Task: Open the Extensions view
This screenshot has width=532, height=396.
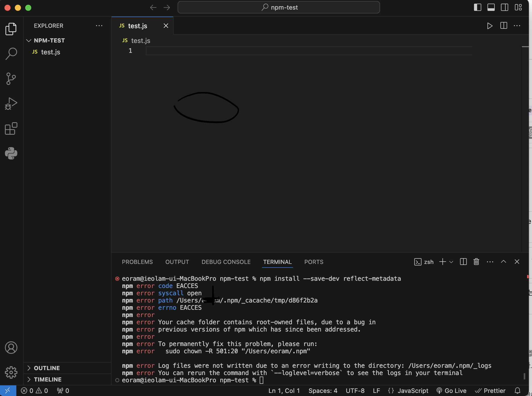Action: point(11,128)
